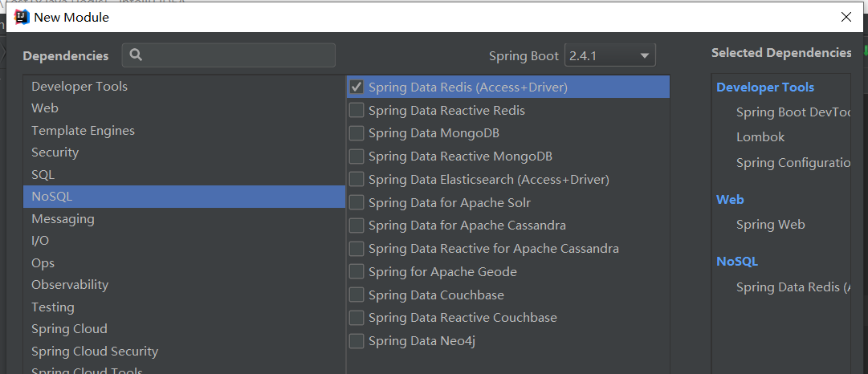Image resolution: width=868 pixels, height=374 pixels.
Task: Choose the Spring Cloud category
Action: tap(185, 328)
